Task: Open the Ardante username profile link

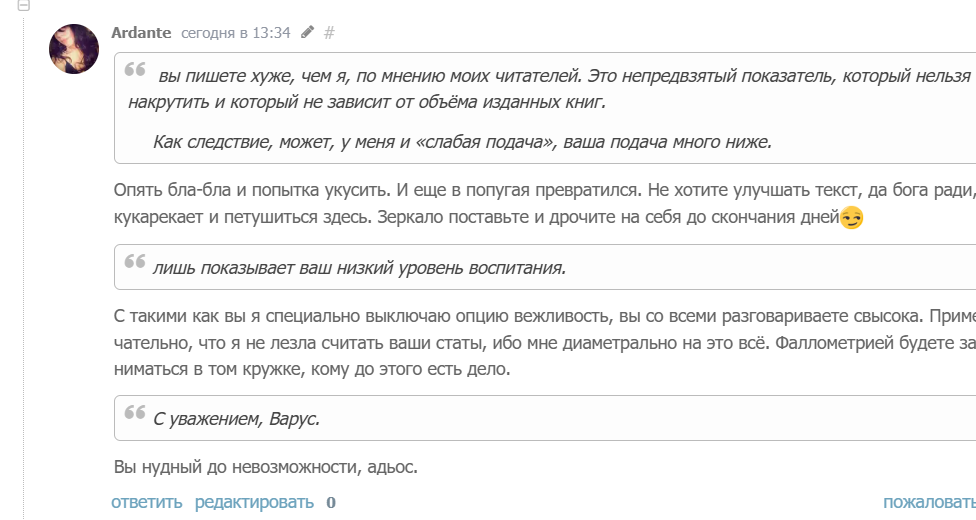Action: [x=141, y=32]
